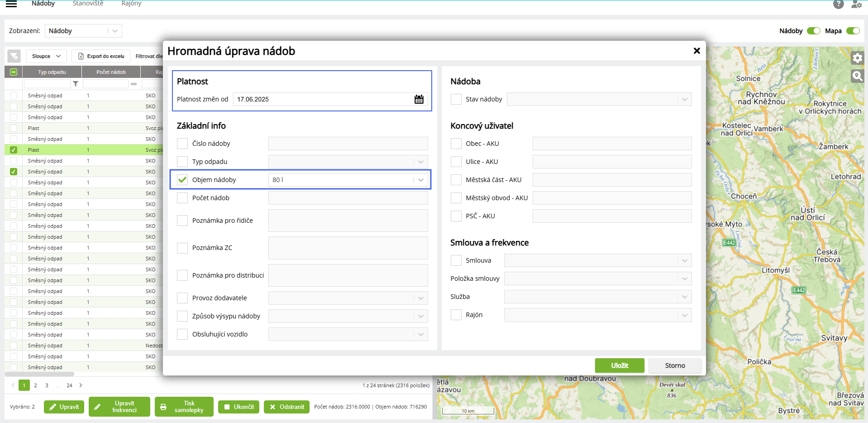The width and height of the screenshot is (868, 423).
Task: Click the clear filter funnel icon
Action: point(14,56)
